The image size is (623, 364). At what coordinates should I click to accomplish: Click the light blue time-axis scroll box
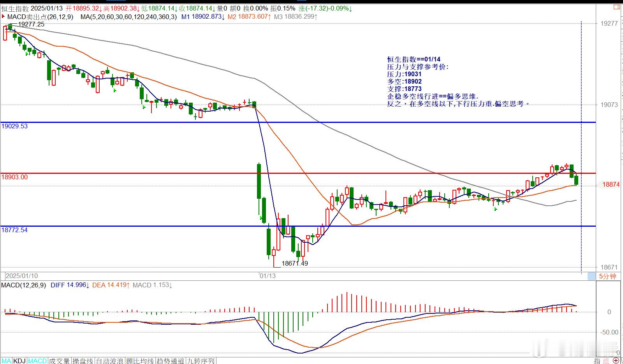(x=591, y=276)
